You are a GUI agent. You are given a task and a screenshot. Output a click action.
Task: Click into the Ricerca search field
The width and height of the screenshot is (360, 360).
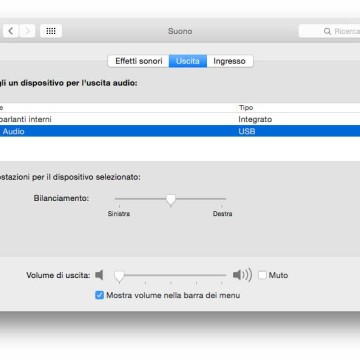click(x=329, y=31)
